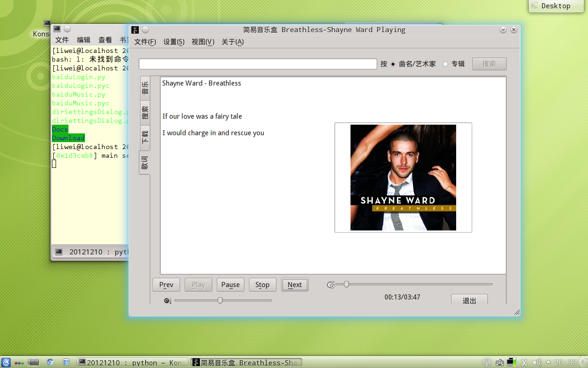Click the notifications info icon in system tray
Image resolution: width=588 pixels, height=368 pixels.
488,362
